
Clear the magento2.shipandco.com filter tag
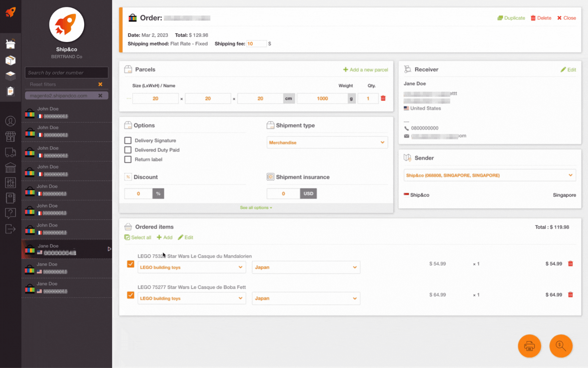[100, 96]
